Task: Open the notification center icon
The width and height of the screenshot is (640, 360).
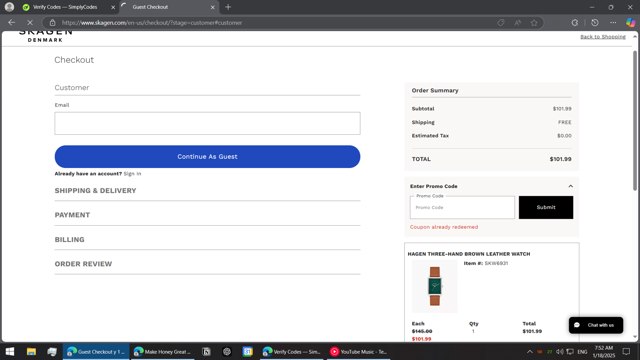Action: coord(627,351)
